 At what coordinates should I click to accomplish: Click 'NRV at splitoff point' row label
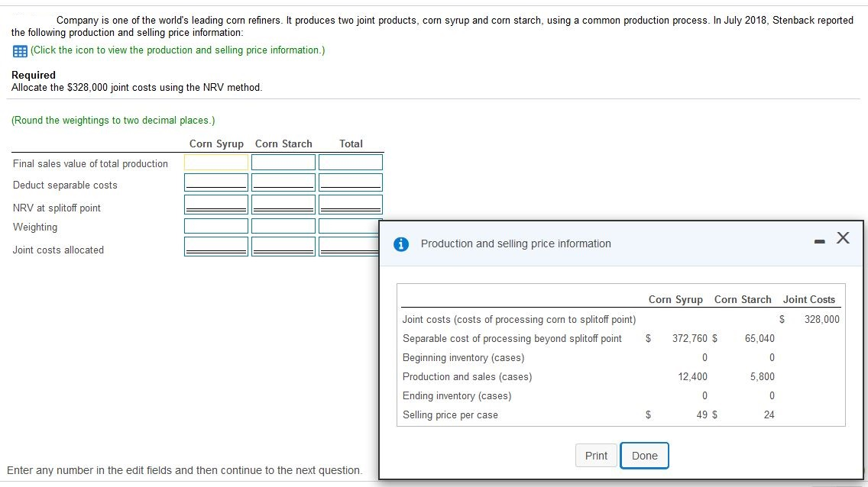tap(57, 208)
